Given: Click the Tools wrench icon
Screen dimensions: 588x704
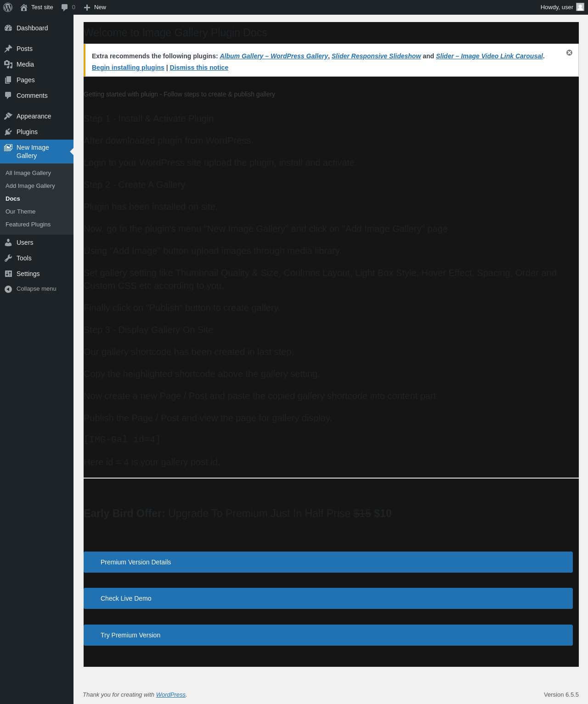Looking at the screenshot, I should (8, 258).
